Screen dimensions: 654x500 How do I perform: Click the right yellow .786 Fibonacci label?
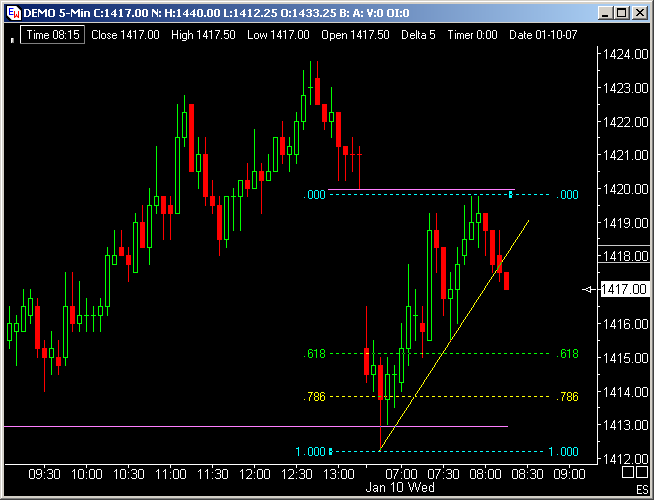click(x=567, y=396)
